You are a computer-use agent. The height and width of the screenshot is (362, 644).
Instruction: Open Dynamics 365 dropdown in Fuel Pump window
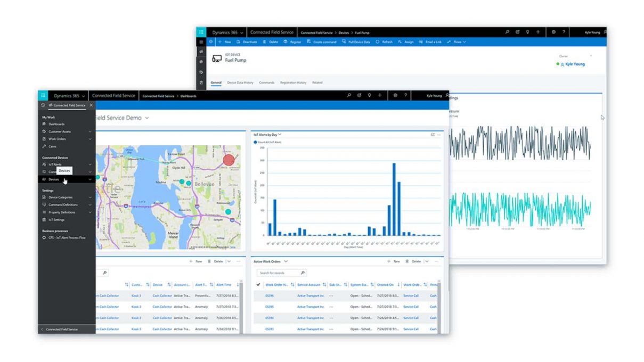[x=228, y=32]
